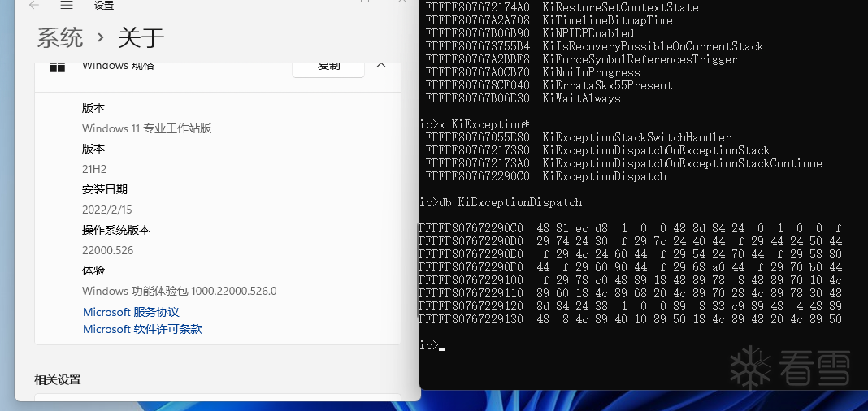Click the console command db KiExceptionDispatch

(x=510, y=202)
